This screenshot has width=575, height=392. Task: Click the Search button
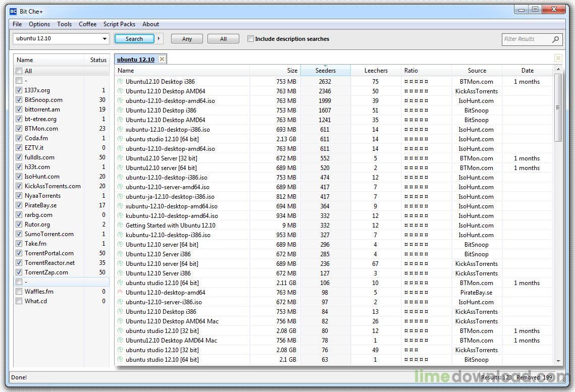coord(134,39)
